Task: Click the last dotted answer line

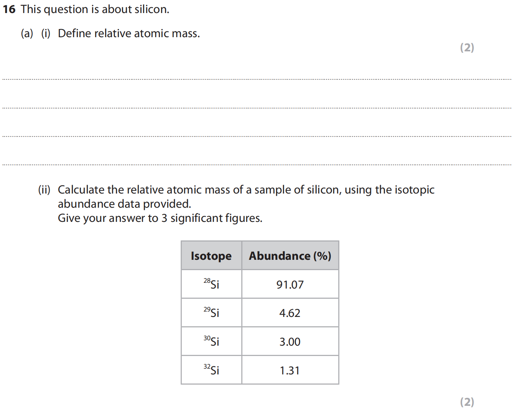Action: pos(256,164)
